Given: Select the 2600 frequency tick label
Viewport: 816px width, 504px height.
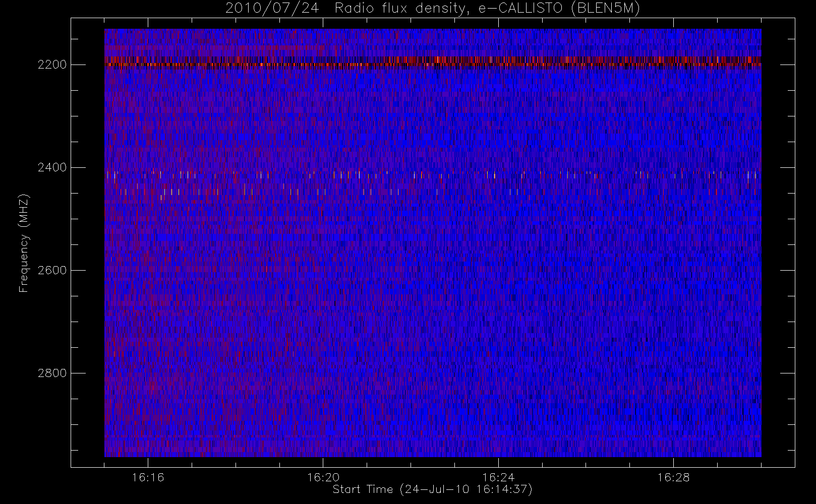Looking at the screenshot, I should point(52,271).
